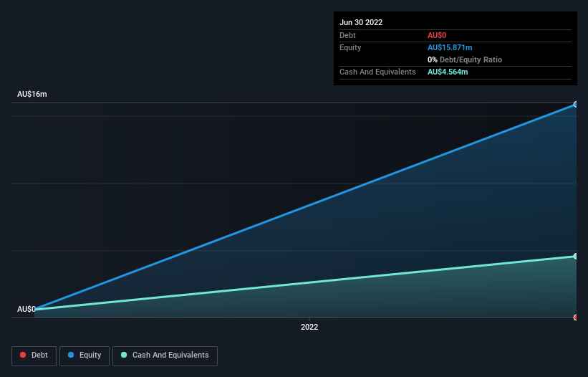Toggle the Debt legend button
Screen dimensions: 588x377
point(34,355)
